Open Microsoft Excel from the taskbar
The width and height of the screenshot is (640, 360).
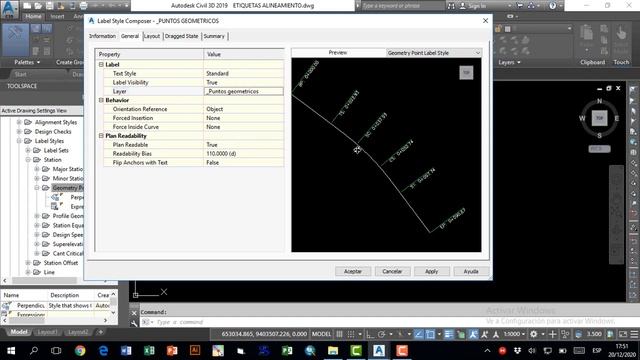point(149,351)
